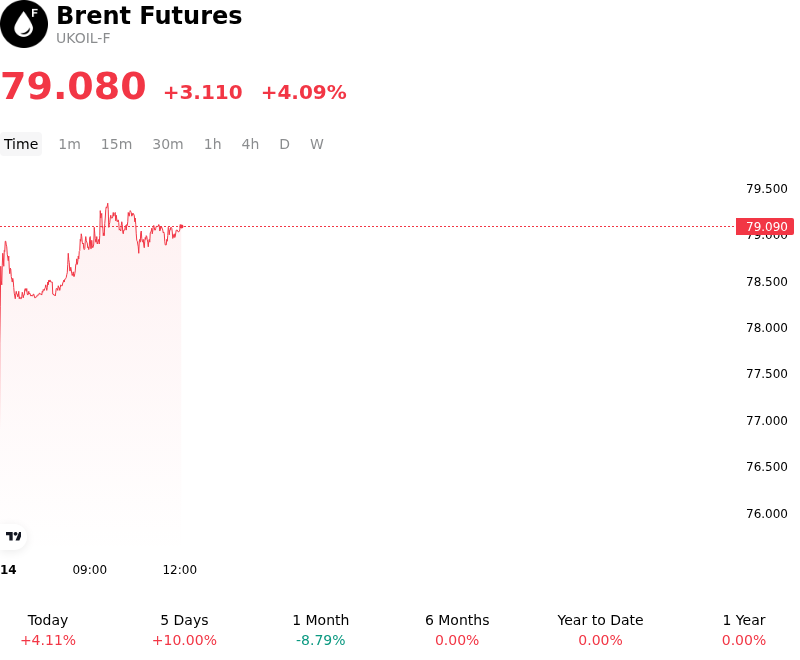The image size is (800, 660).
Task: Select the Time chart view tab
Action: (x=21, y=144)
